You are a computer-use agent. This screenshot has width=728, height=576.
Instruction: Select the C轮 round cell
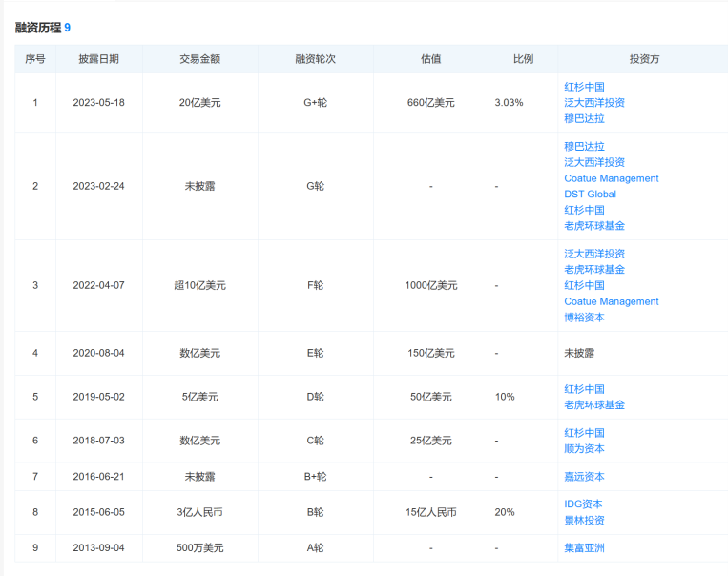coord(315,441)
